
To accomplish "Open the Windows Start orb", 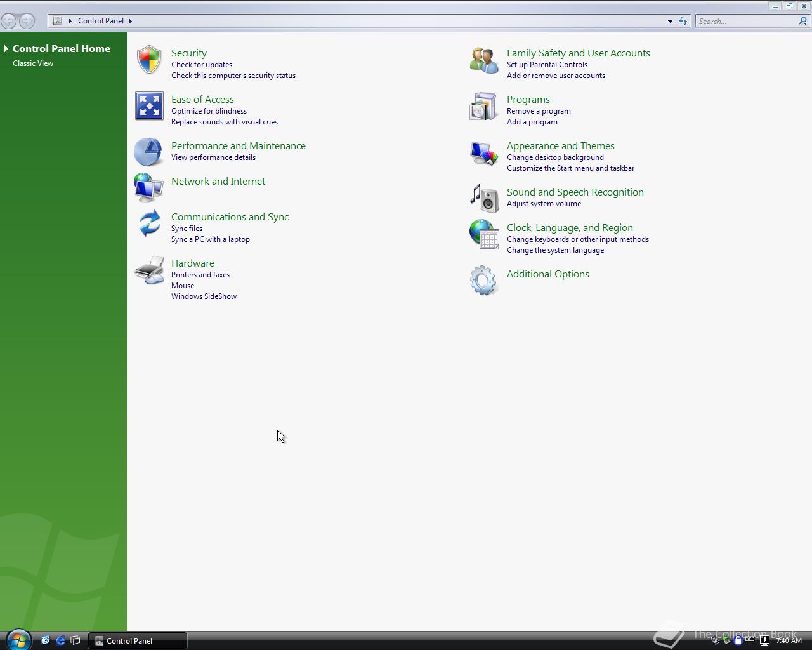I will coord(18,640).
